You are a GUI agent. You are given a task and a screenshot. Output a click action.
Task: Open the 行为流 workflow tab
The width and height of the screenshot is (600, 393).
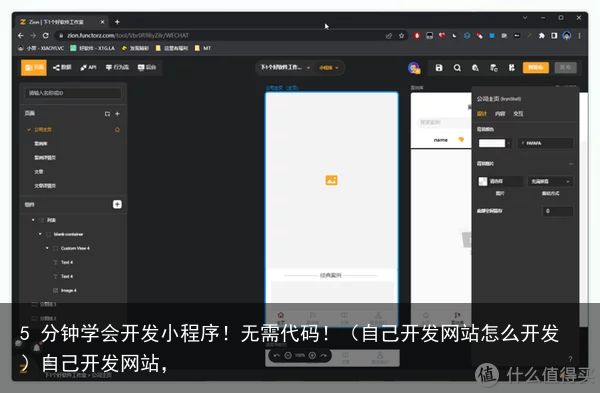pyautogui.click(x=117, y=68)
